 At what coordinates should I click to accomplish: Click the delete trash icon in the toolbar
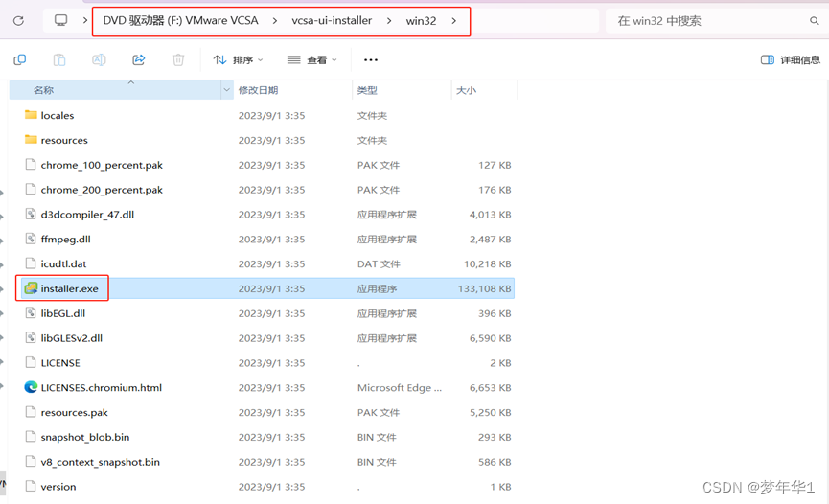coord(178,59)
